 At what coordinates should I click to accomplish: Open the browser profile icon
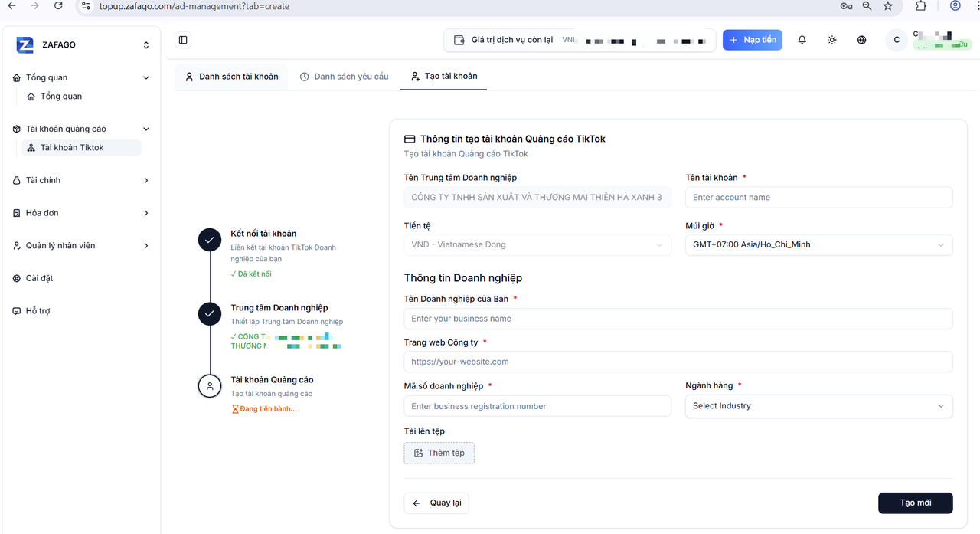[955, 5]
